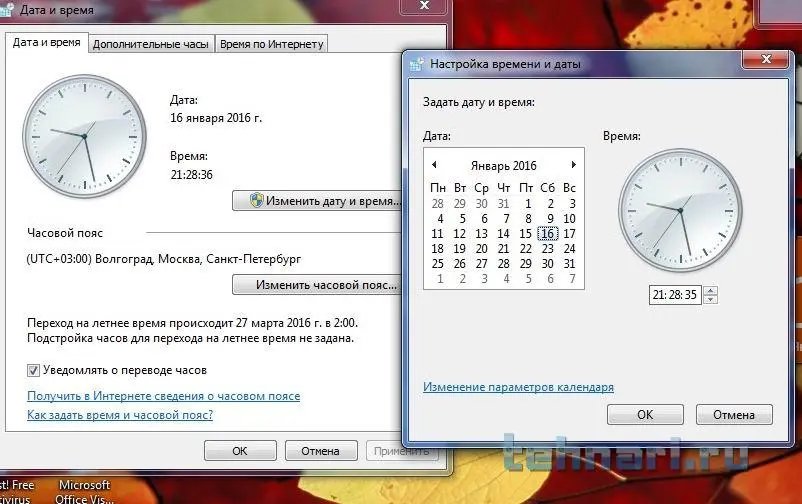
Task: Select January 17 in calendar
Action: pos(569,234)
